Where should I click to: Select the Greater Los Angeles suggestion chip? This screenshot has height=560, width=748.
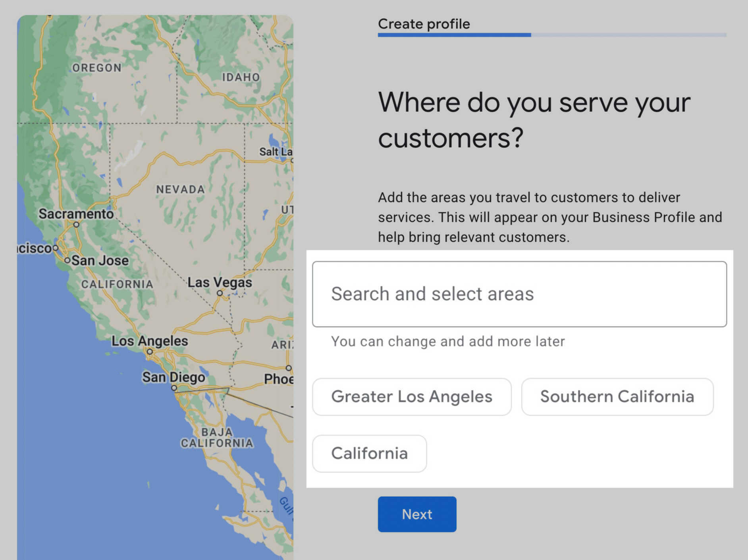click(x=412, y=397)
